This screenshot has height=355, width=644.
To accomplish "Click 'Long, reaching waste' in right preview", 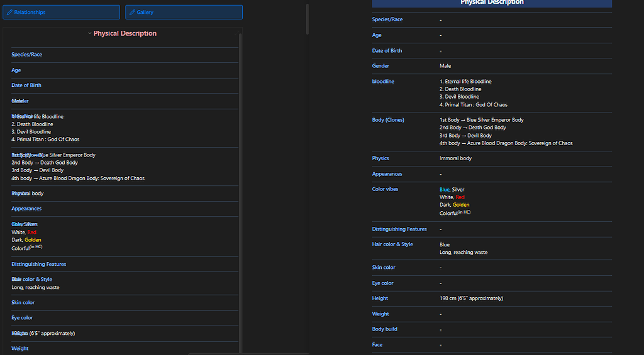I will tap(464, 253).
